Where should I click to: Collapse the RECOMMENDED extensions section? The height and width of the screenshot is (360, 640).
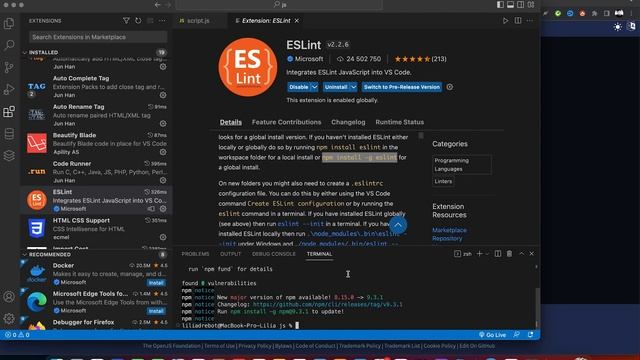tap(24, 254)
